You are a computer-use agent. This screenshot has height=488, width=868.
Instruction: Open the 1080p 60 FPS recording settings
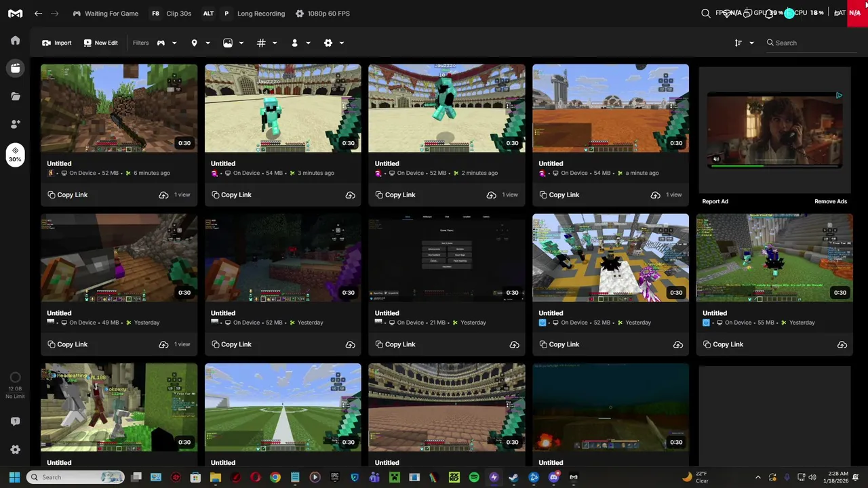click(323, 14)
